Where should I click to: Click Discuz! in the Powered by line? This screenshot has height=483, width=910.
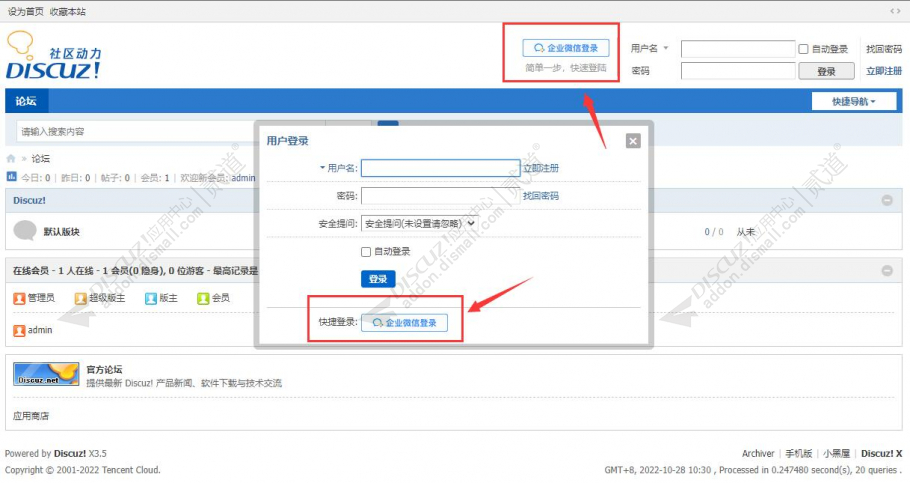click(x=70, y=453)
